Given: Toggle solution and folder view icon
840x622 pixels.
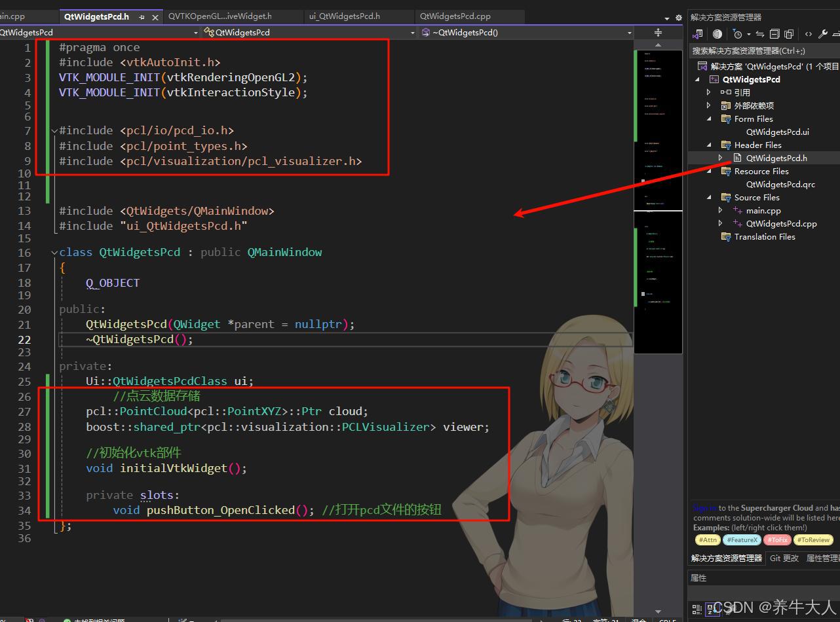Looking at the screenshot, I should (x=698, y=34).
